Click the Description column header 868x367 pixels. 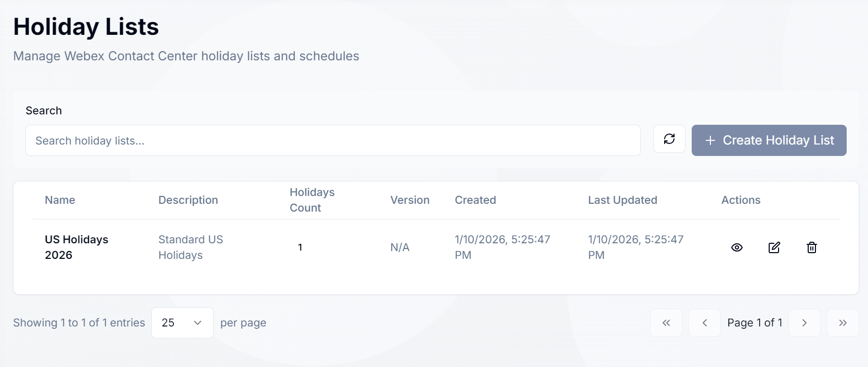(188, 200)
